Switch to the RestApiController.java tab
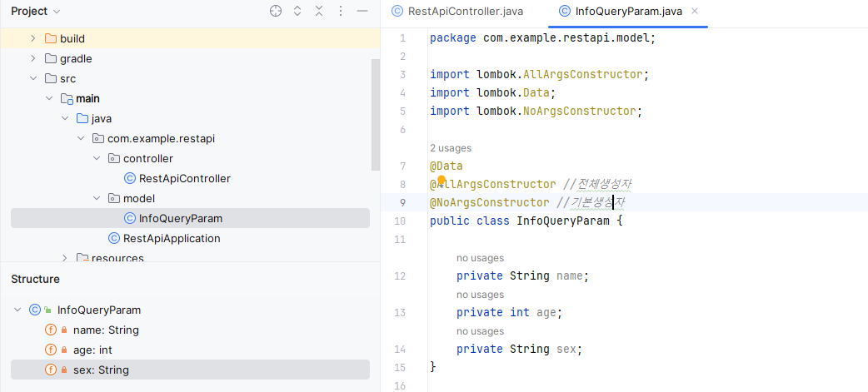 click(x=456, y=11)
